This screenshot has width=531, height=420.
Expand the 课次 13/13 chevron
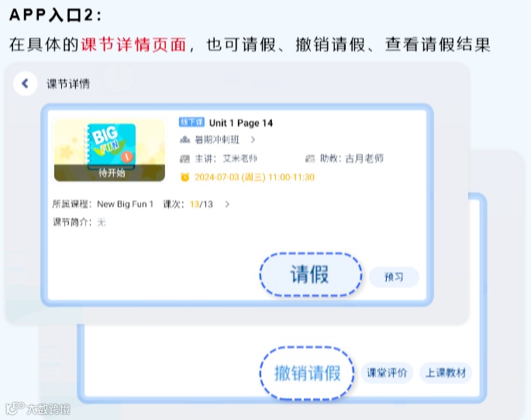[227, 204]
